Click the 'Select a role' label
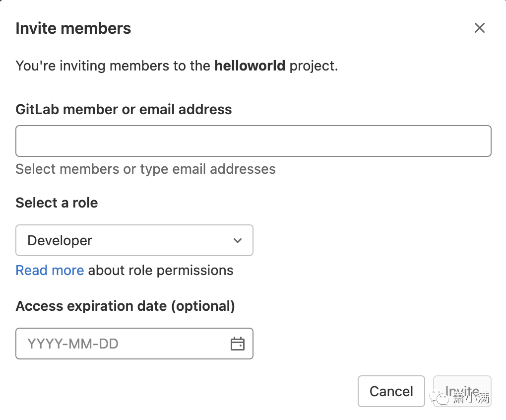Image resolution: width=506 pixels, height=420 pixels. click(x=57, y=203)
